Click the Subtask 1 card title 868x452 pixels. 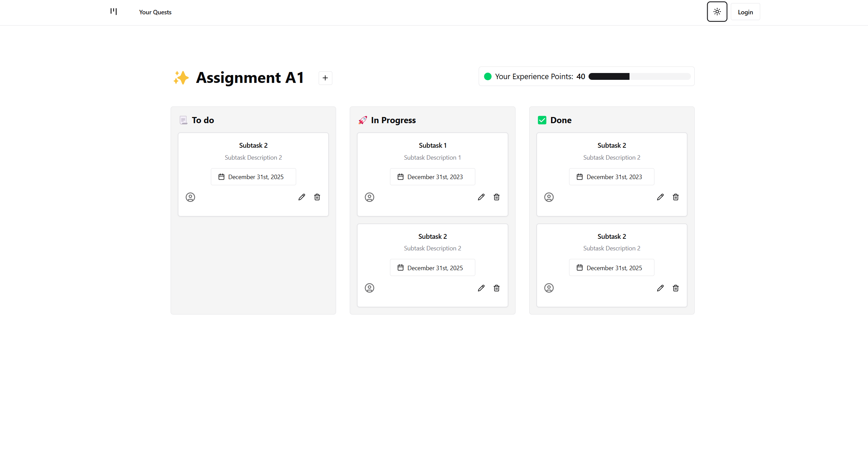[x=432, y=145]
